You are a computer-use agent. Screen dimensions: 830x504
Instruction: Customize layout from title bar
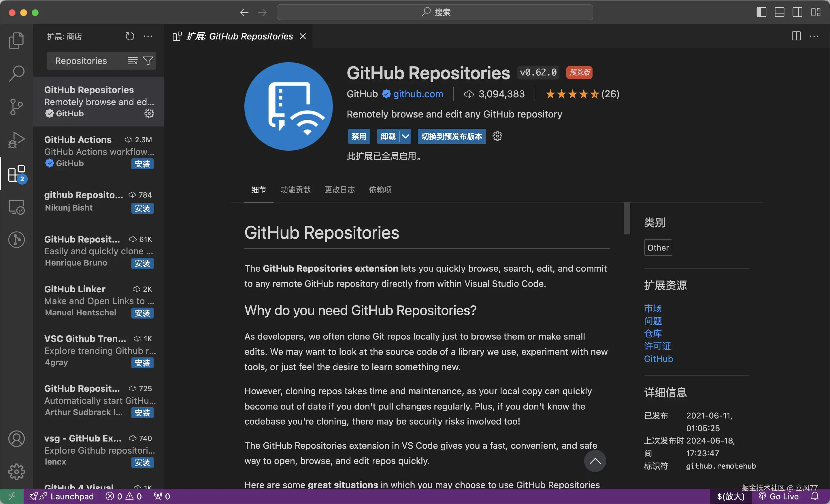816,12
